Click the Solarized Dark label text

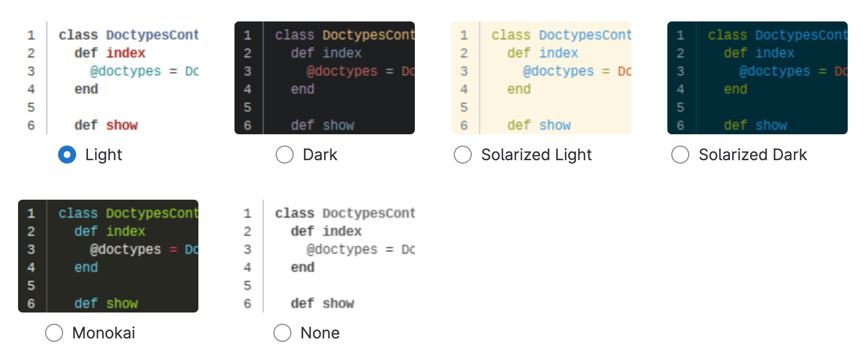point(753,155)
